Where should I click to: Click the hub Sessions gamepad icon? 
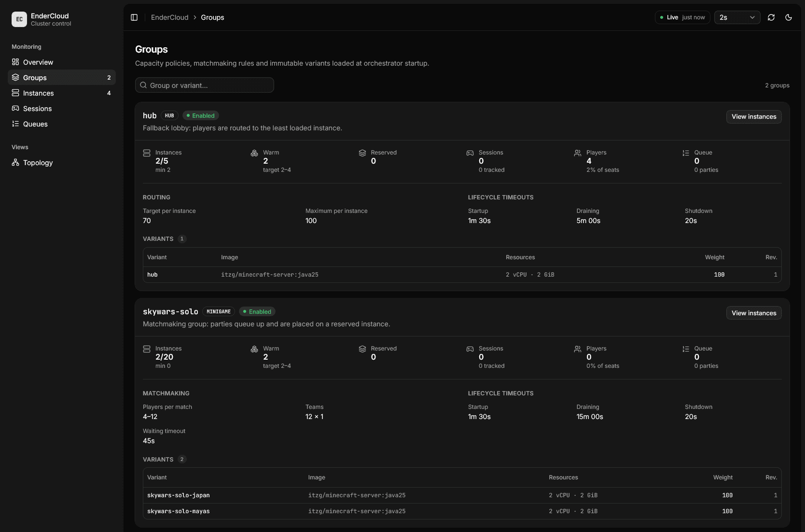pyautogui.click(x=470, y=153)
